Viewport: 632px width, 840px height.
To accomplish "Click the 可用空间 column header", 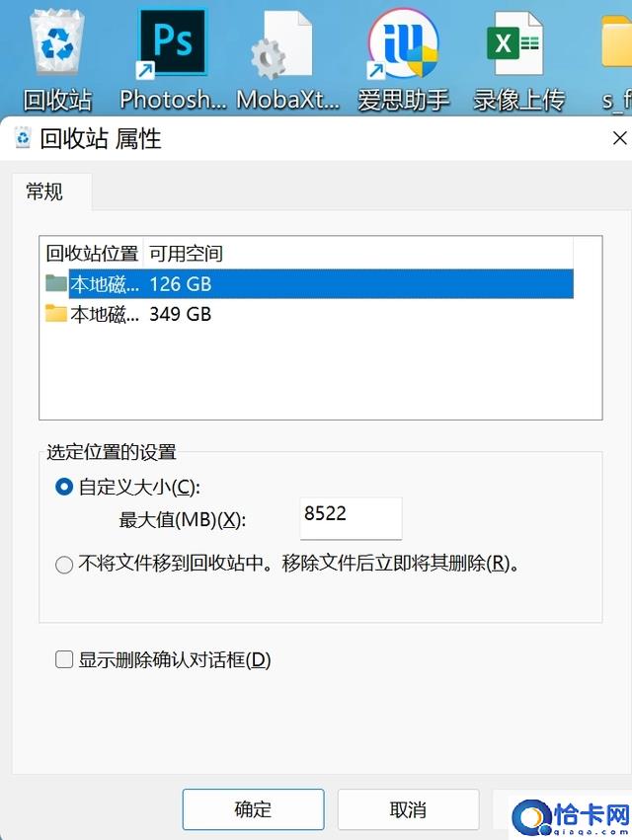I will 186,254.
